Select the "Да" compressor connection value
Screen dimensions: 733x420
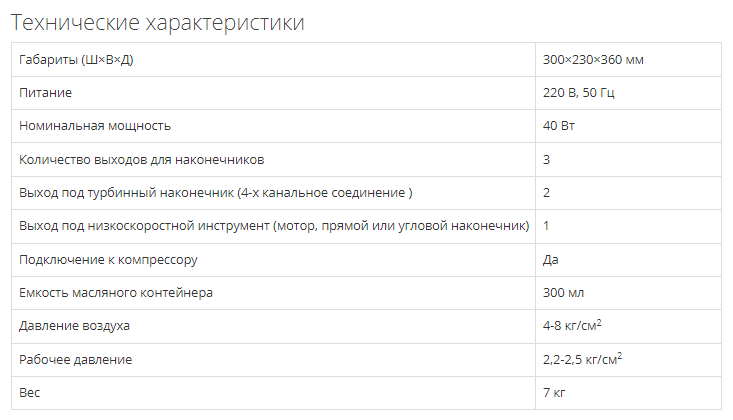point(550,259)
